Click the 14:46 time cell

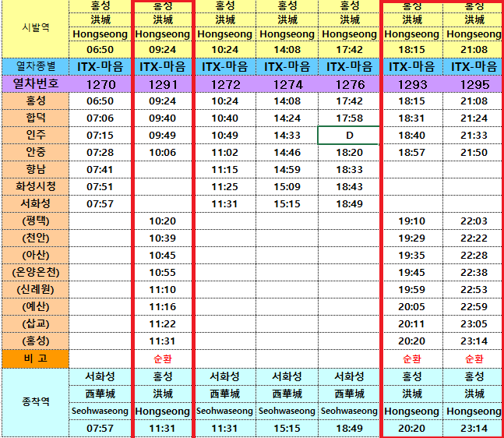pos(287,152)
